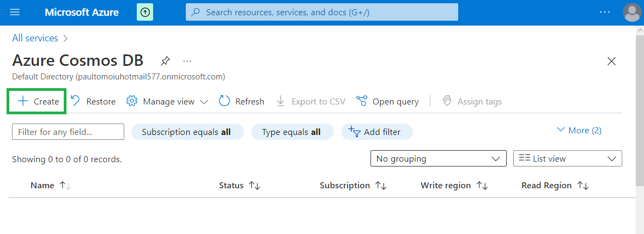644x234 pixels.
Task: Click the Export to CSV download icon
Action: (x=281, y=101)
